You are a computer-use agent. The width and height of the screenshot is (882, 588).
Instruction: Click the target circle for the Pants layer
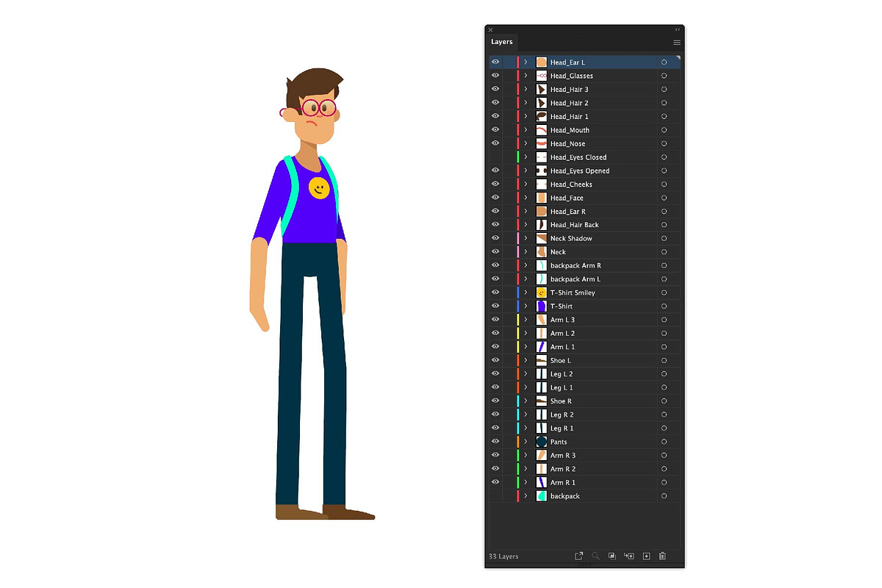[x=664, y=442]
